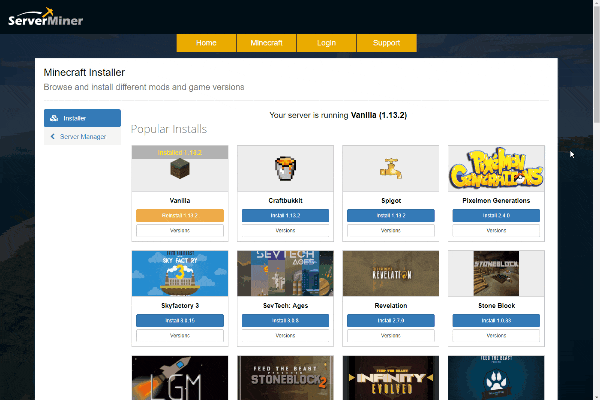The image size is (600, 400).
Task: Install Skyfactory 3 modpack
Action: click(x=180, y=320)
